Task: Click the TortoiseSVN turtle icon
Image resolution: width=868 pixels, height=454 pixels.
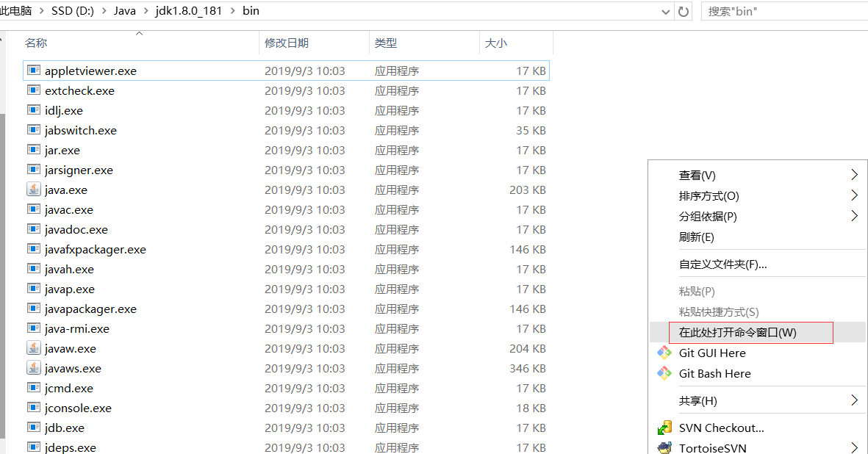Action: click(664, 447)
